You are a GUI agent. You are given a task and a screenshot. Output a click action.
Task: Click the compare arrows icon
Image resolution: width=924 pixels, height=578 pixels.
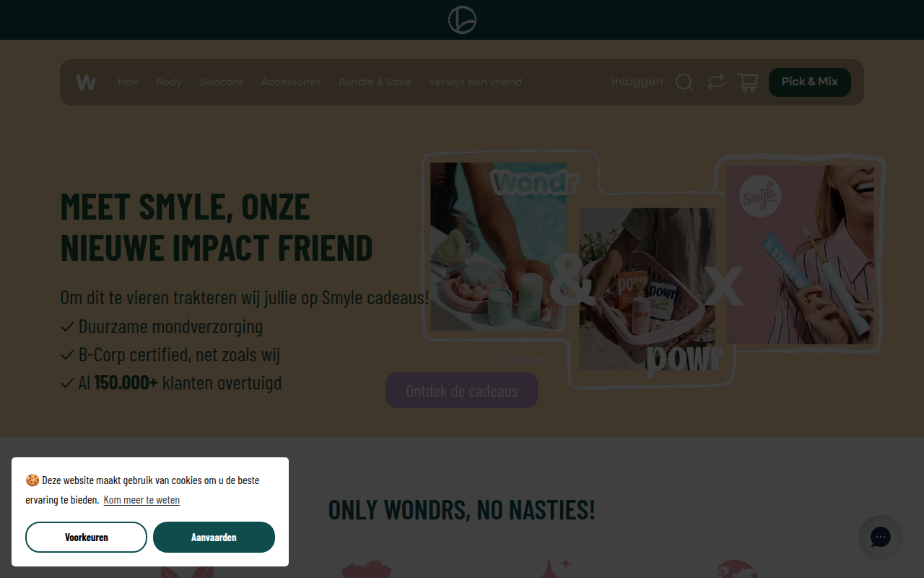click(716, 82)
